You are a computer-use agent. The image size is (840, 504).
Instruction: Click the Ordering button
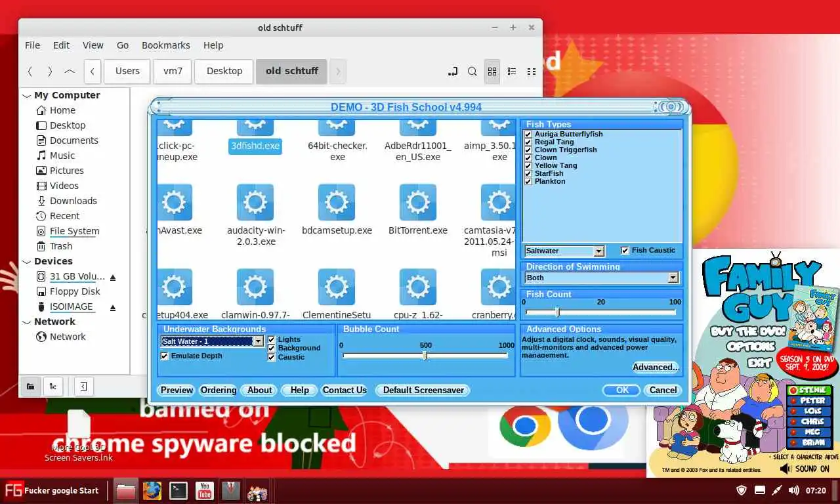[218, 390]
